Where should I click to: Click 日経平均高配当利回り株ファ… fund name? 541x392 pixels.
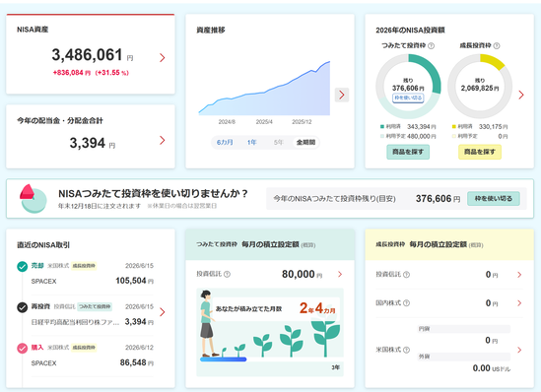point(75,322)
